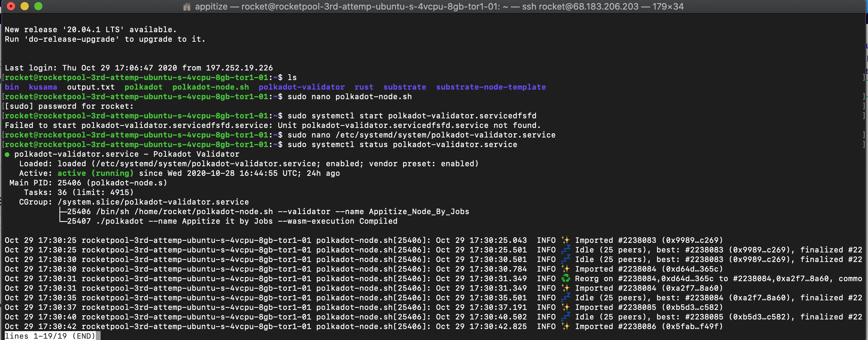Click the sparkle icon beside Imported #2238083
Viewport: 868px width, 340px height.
point(565,240)
